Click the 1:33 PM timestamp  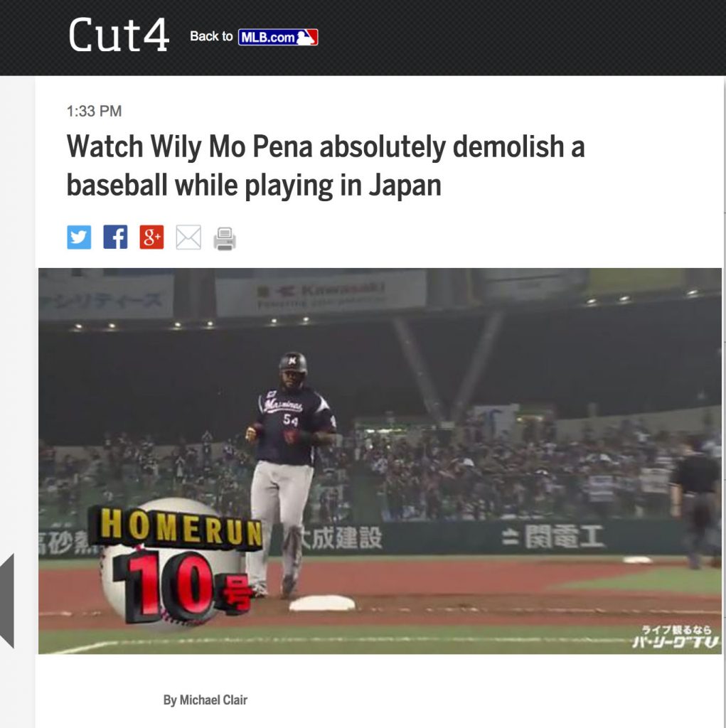(x=94, y=111)
